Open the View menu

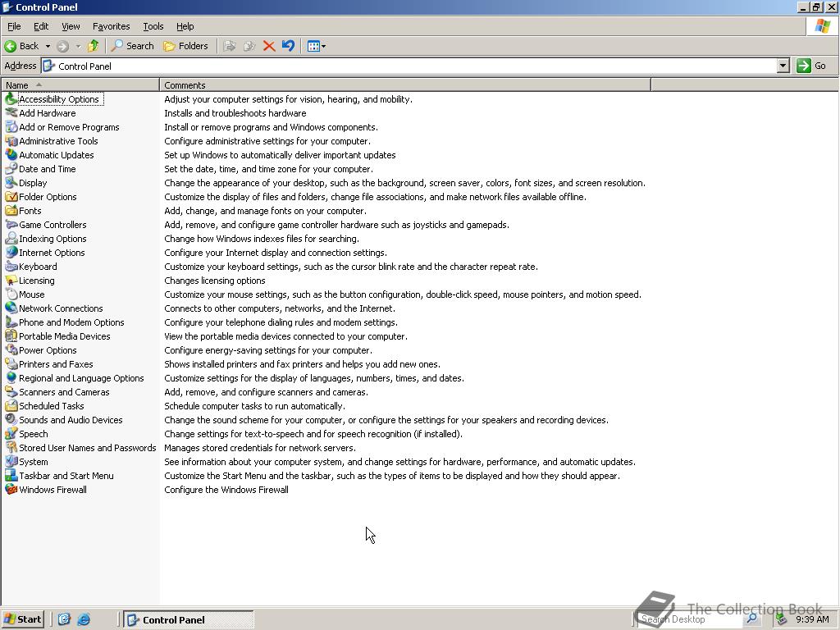(x=71, y=26)
